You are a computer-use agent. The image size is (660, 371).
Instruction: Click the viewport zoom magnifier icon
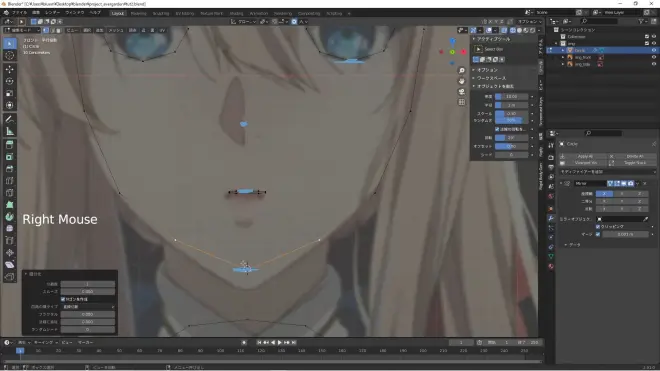pos(462,70)
